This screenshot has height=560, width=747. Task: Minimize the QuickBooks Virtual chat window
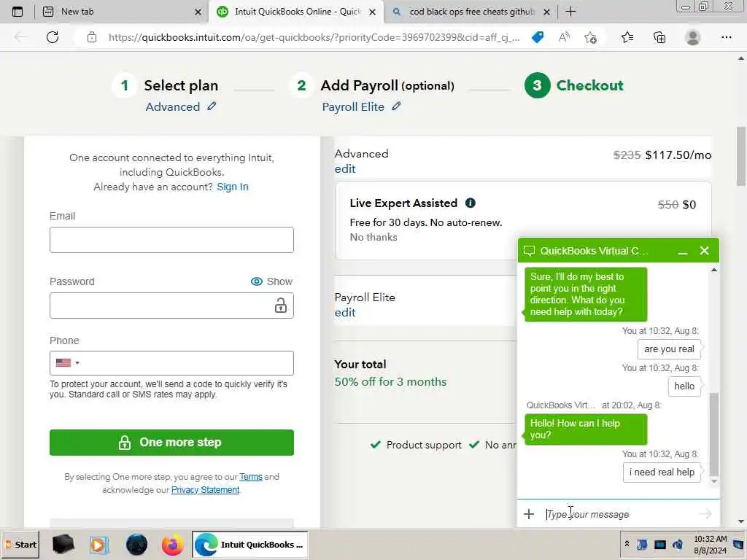tap(683, 251)
